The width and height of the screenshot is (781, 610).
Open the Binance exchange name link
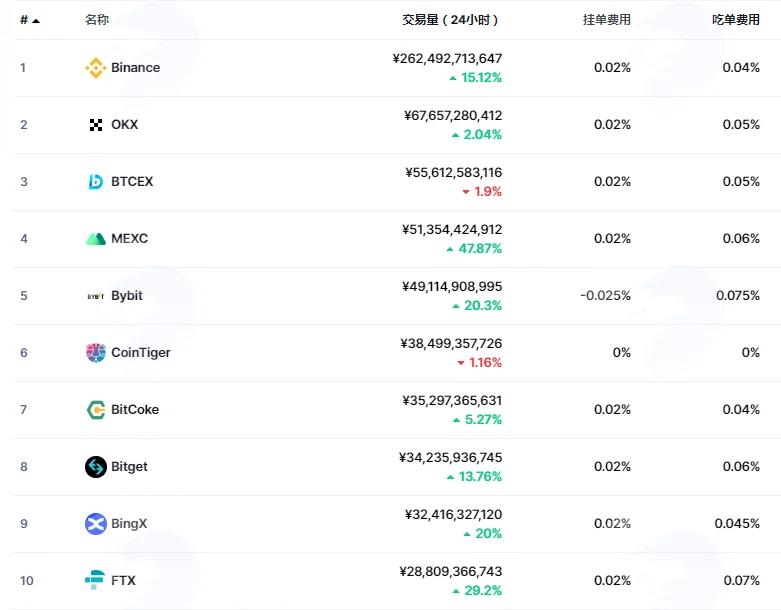135,68
